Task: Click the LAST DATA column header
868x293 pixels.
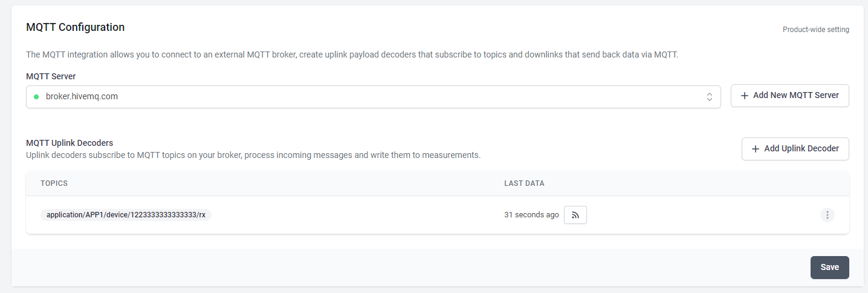Action: tap(524, 183)
